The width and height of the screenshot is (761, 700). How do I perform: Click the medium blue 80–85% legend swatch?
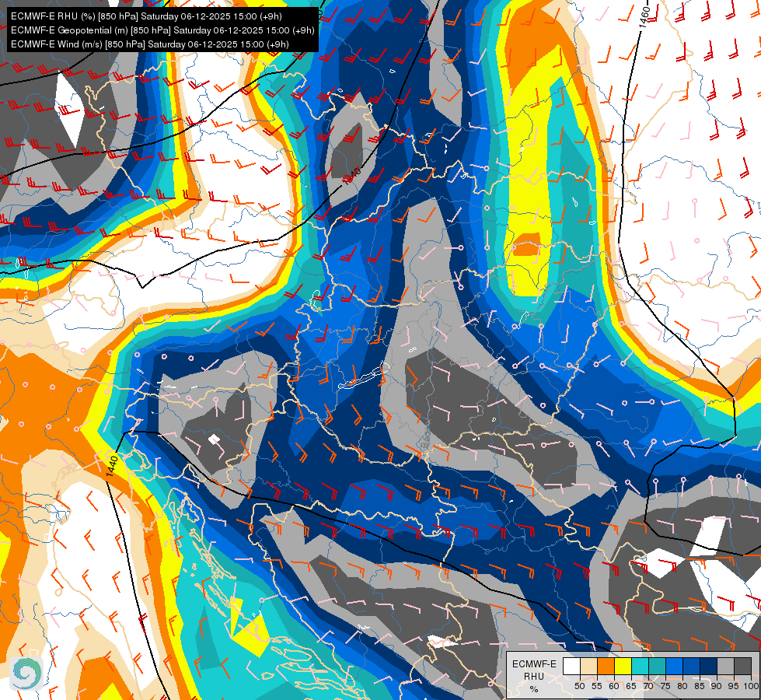[691, 666]
